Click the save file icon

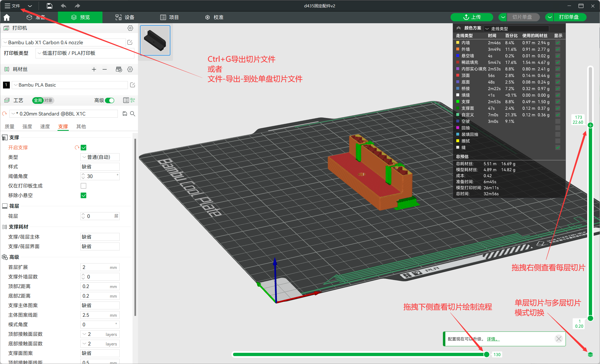click(49, 6)
